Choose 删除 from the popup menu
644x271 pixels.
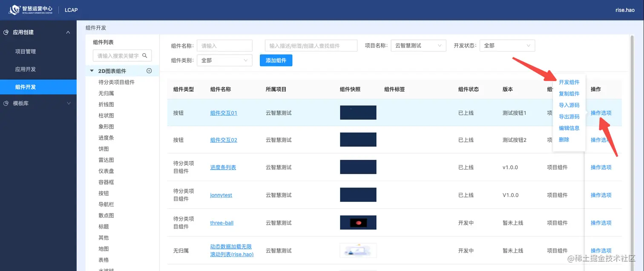(x=564, y=140)
